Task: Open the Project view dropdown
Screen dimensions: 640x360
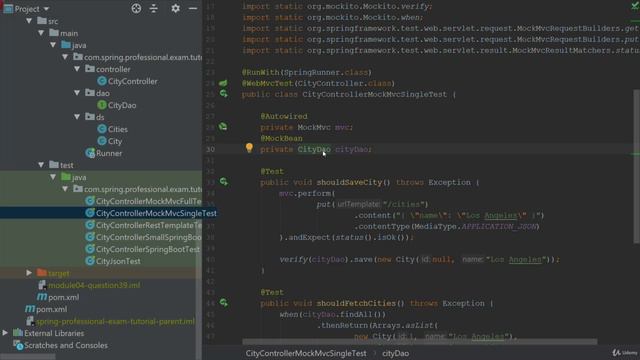Action: point(46,9)
